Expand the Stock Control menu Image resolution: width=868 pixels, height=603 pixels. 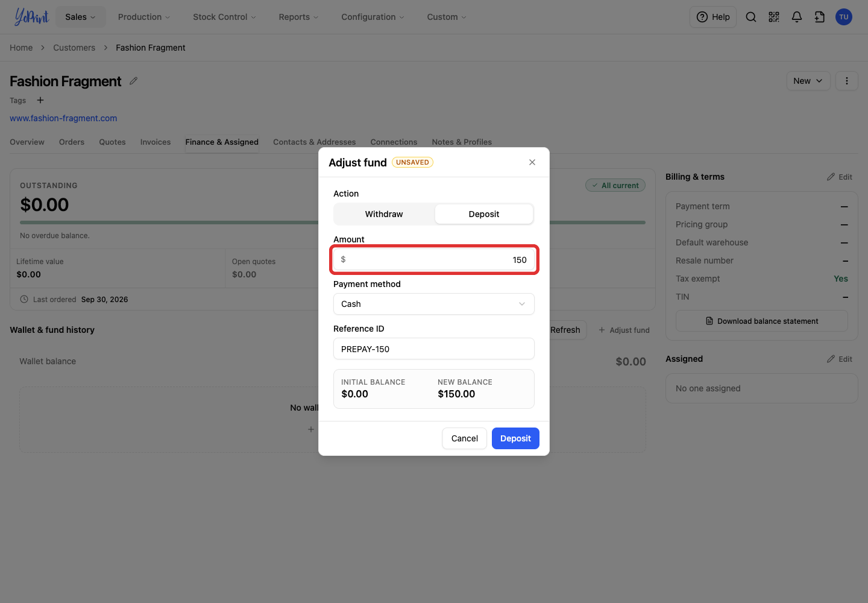(224, 17)
